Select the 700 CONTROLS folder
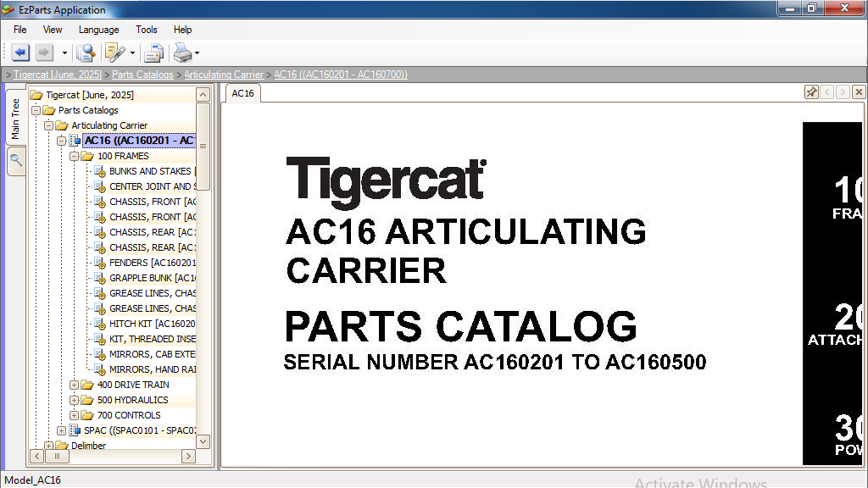Image resolution: width=868 pixels, height=488 pixels. (x=129, y=415)
